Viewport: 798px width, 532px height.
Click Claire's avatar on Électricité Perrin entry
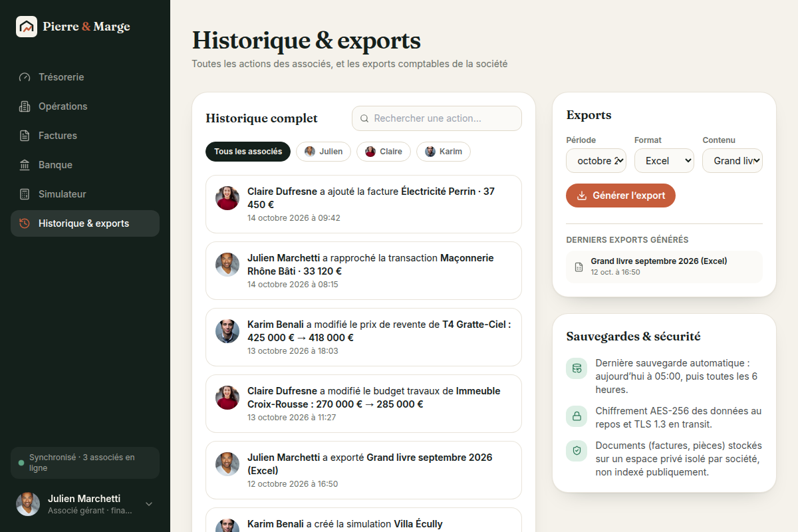[x=227, y=198]
